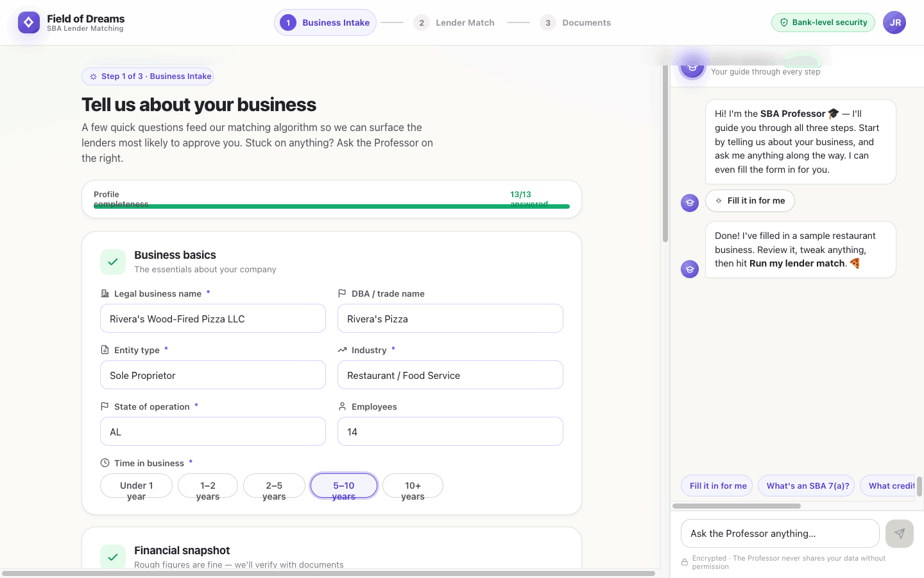Select 2–5 years time in business
Viewport: 924px width, 578px height.
pos(274,486)
